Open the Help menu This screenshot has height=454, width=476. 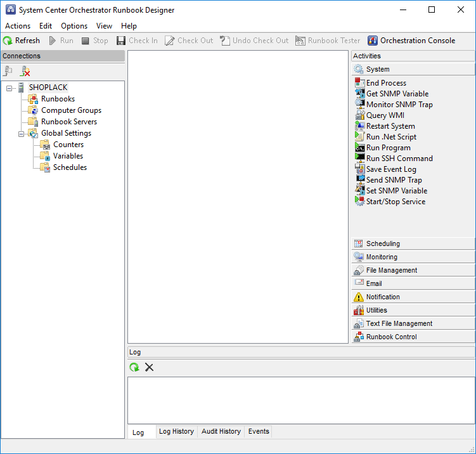pyautogui.click(x=129, y=26)
